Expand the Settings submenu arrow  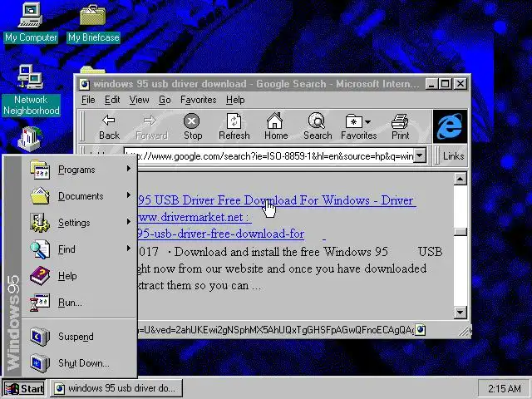(x=129, y=222)
